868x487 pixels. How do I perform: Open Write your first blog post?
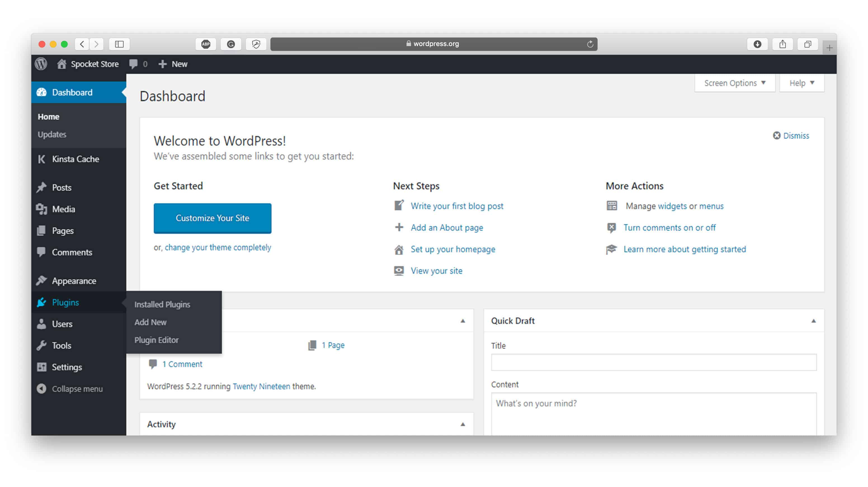tap(457, 206)
